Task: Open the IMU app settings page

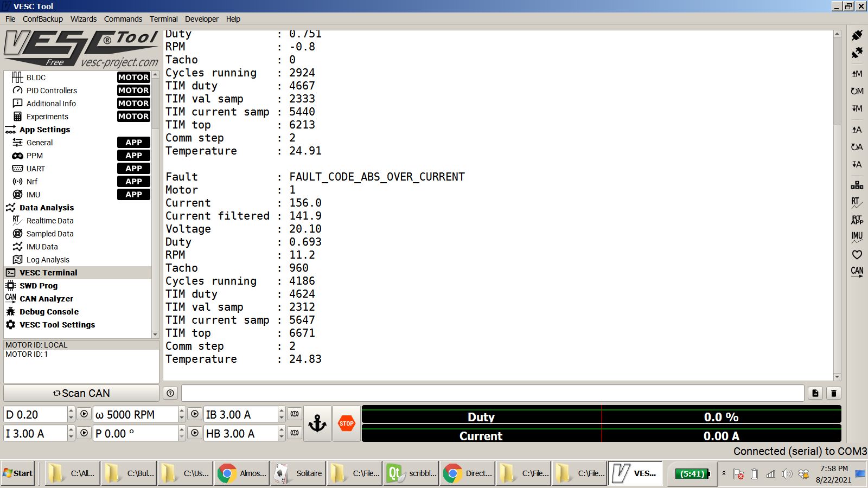Action: [78, 195]
